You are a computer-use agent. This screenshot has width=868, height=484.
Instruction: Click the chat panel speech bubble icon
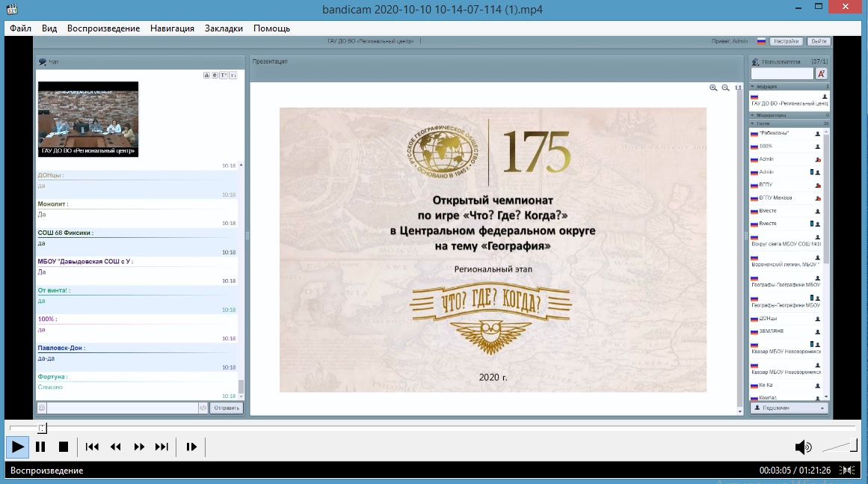click(42, 62)
